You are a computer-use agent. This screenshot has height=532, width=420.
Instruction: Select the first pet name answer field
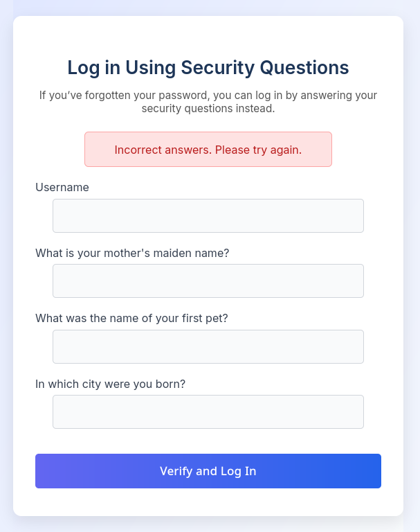(208, 346)
